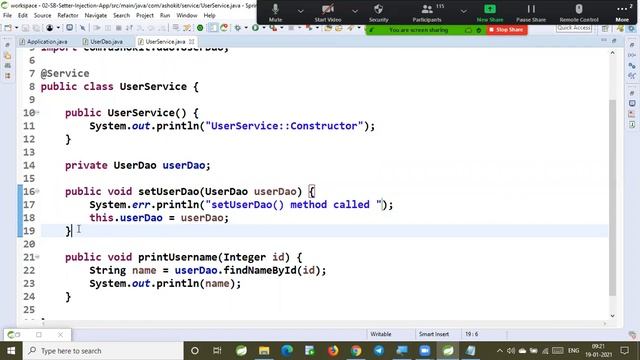Viewport: 640px width, 360px height.
Task: Click the Windows taskbar search box
Action: (103, 351)
